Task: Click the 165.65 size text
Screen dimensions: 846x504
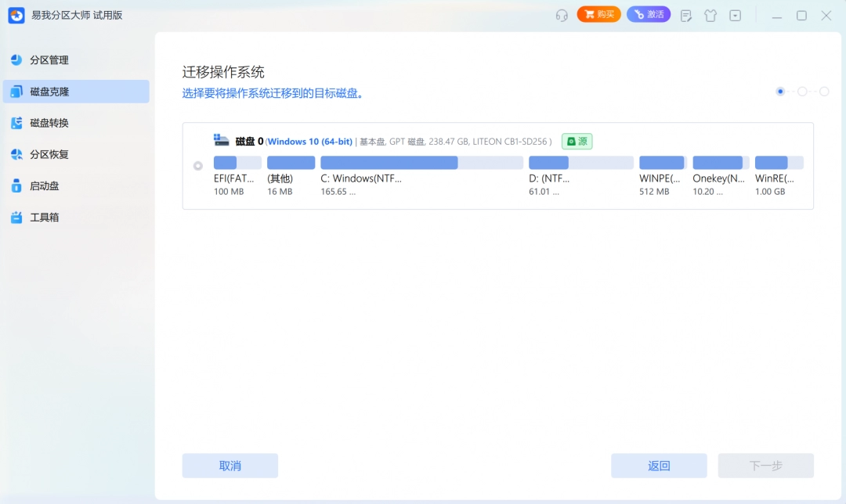Action: tap(338, 192)
